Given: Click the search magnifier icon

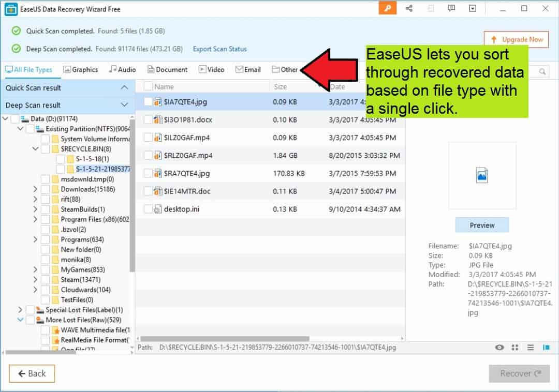Looking at the screenshot, I should tap(542, 71).
